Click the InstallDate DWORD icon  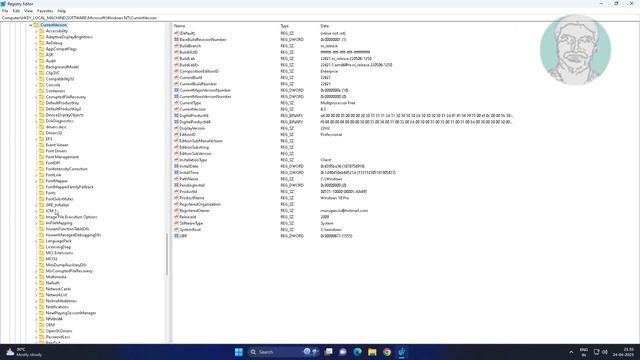[176, 166]
